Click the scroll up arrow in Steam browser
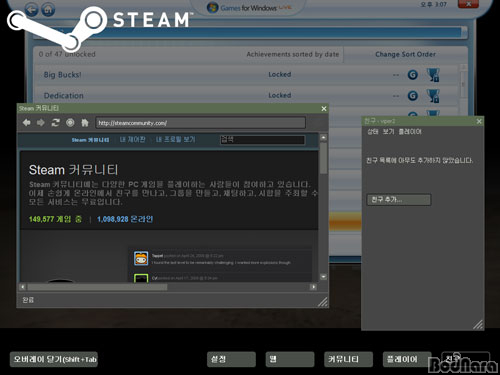 [323, 137]
